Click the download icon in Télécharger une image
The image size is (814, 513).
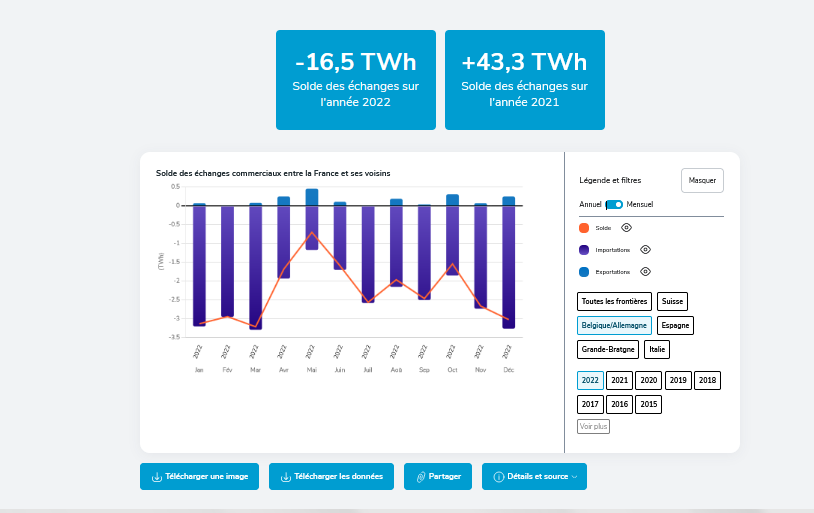click(x=156, y=477)
